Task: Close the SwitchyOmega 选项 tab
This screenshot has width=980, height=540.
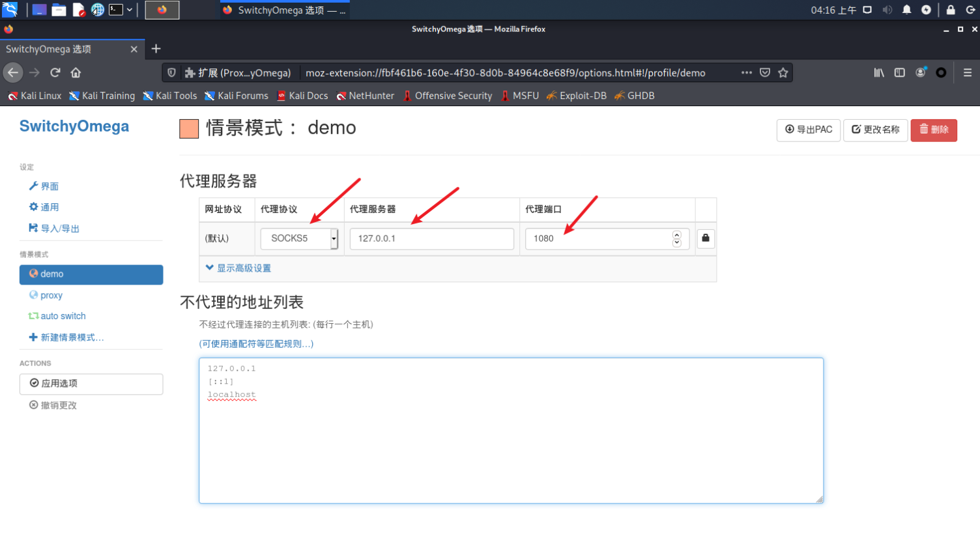Action: pyautogui.click(x=134, y=49)
